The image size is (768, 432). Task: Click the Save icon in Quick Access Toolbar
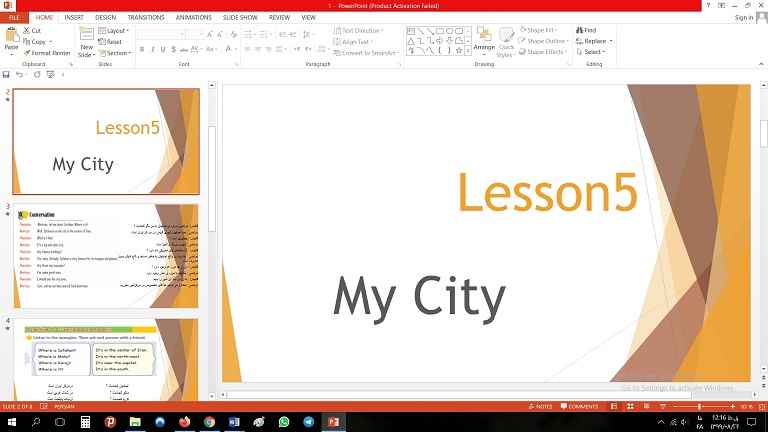[x=6, y=74]
